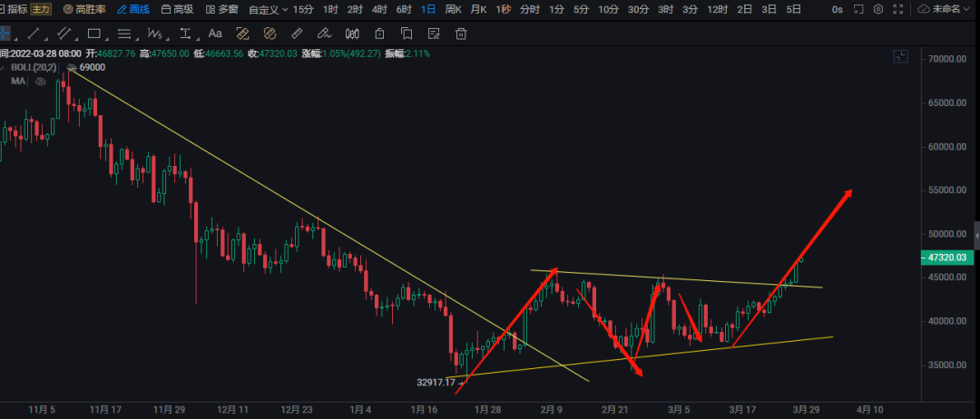The height and width of the screenshot is (419, 980).
Task: Expand the range tool submenu arrow
Action: coord(196,37)
